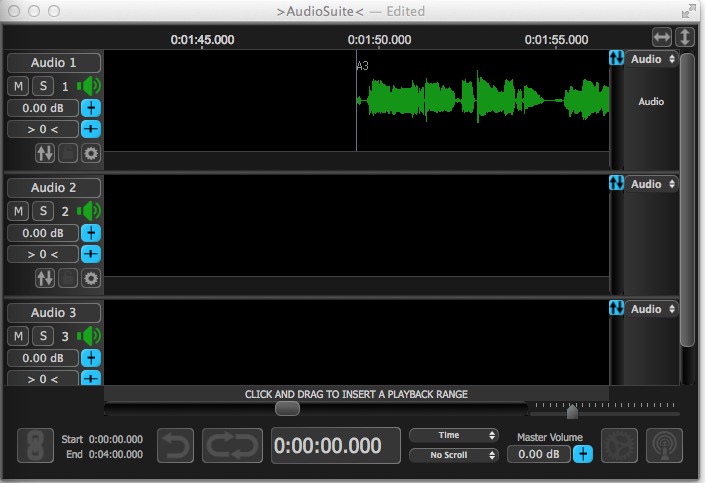Image resolution: width=706 pixels, height=488 pixels.
Task: Click the plus button beside Master Volume
Action: [583, 454]
